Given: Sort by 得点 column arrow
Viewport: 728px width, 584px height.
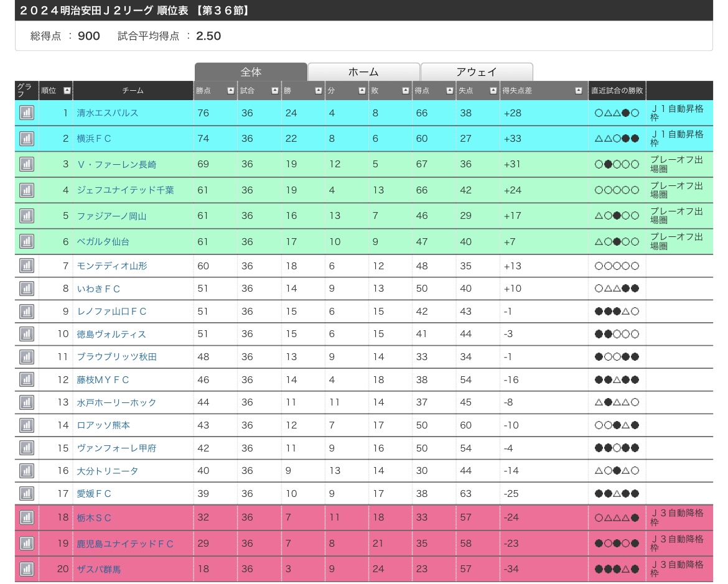Looking at the screenshot, I should (x=449, y=91).
